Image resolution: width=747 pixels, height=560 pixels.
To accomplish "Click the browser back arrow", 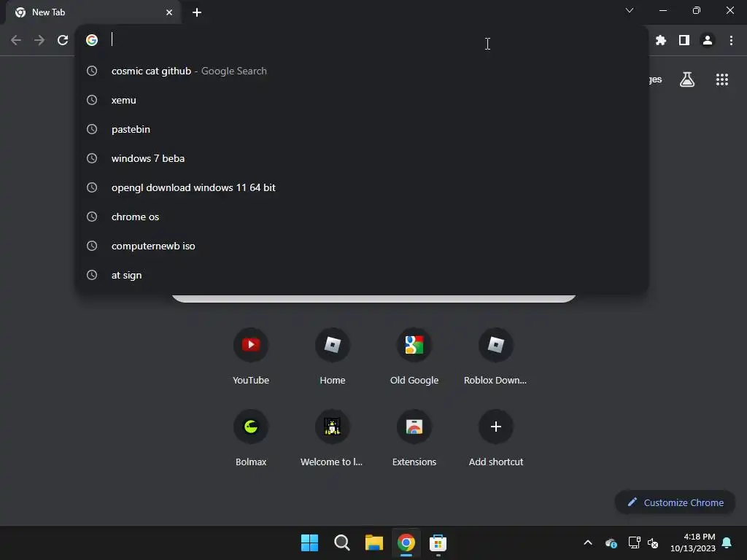I will tap(16, 40).
